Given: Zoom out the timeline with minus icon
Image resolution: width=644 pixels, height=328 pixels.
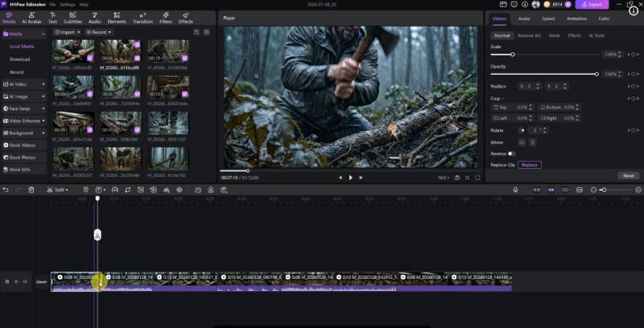Looking at the screenshot, I should click(x=593, y=190).
